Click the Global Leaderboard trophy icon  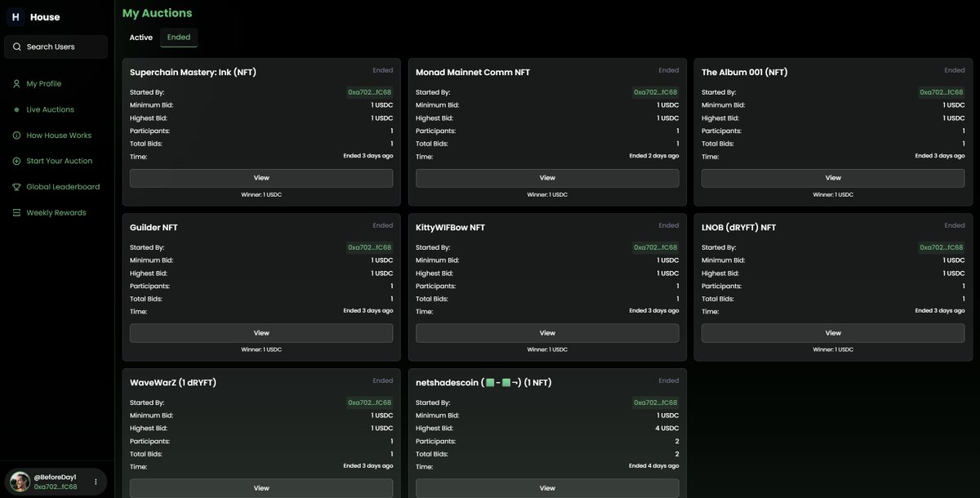pos(16,187)
